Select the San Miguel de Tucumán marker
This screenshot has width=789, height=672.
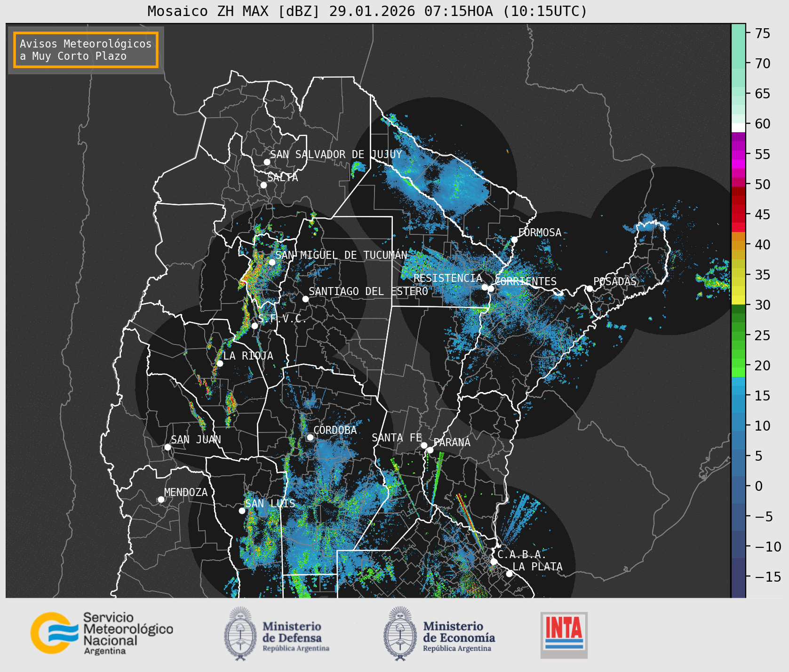point(272,262)
